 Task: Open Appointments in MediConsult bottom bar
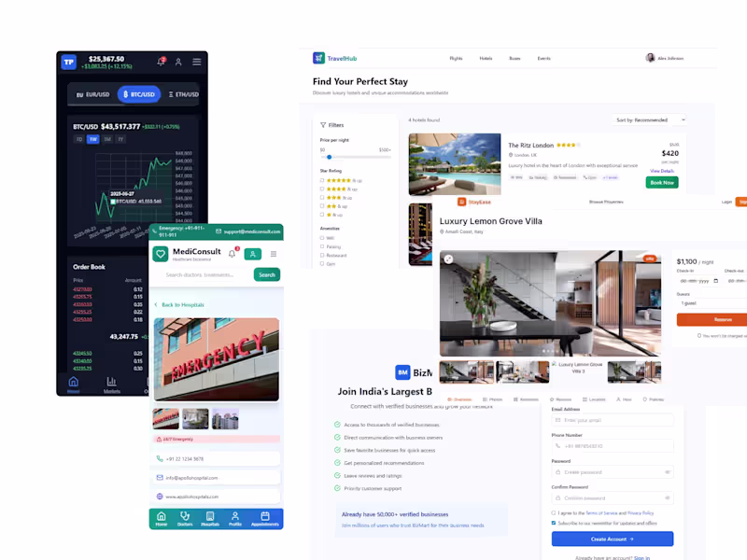tap(265, 519)
